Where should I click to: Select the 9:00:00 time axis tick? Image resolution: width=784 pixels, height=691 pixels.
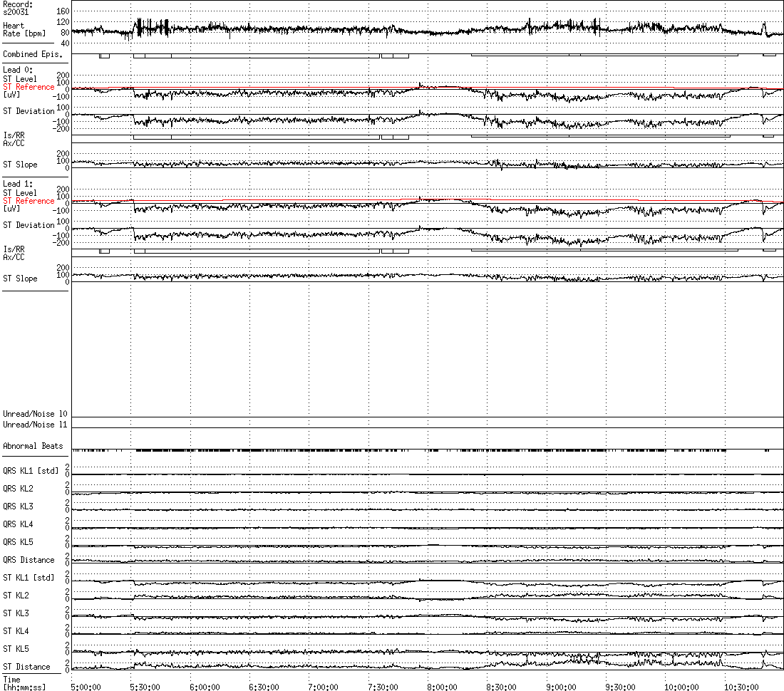tap(561, 687)
